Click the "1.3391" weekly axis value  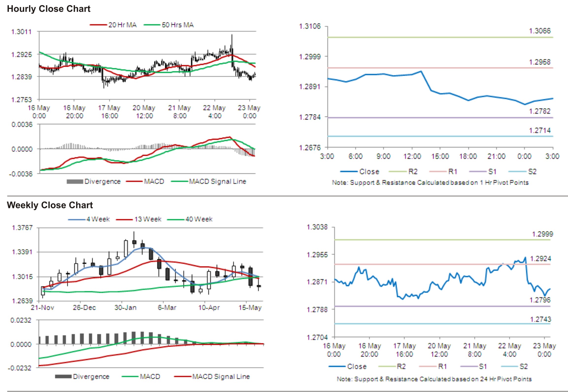(22, 252)
